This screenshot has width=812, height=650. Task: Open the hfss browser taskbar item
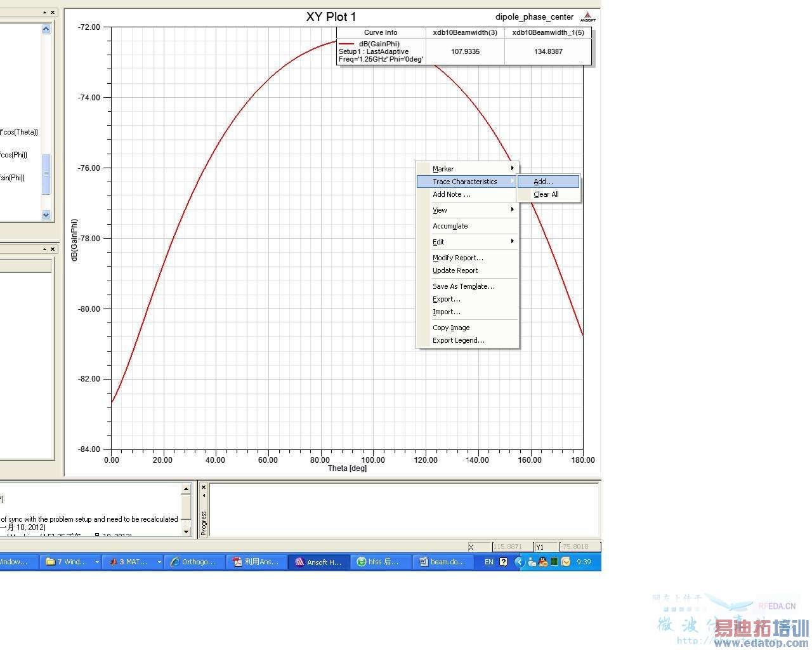pyautogui.click(x=380, y=562)
